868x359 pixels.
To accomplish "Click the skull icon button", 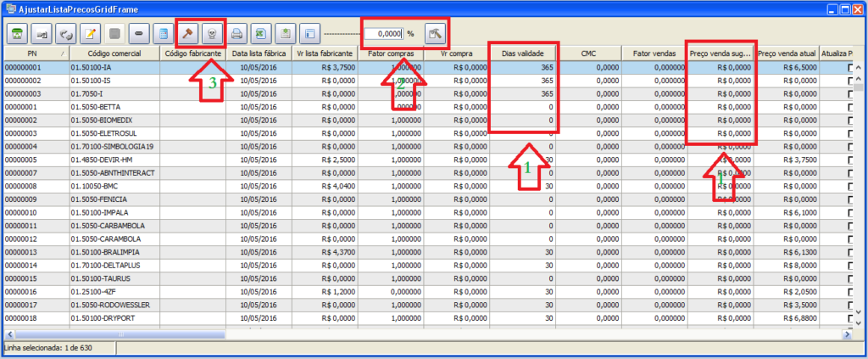I will click(x=212, y=35).
